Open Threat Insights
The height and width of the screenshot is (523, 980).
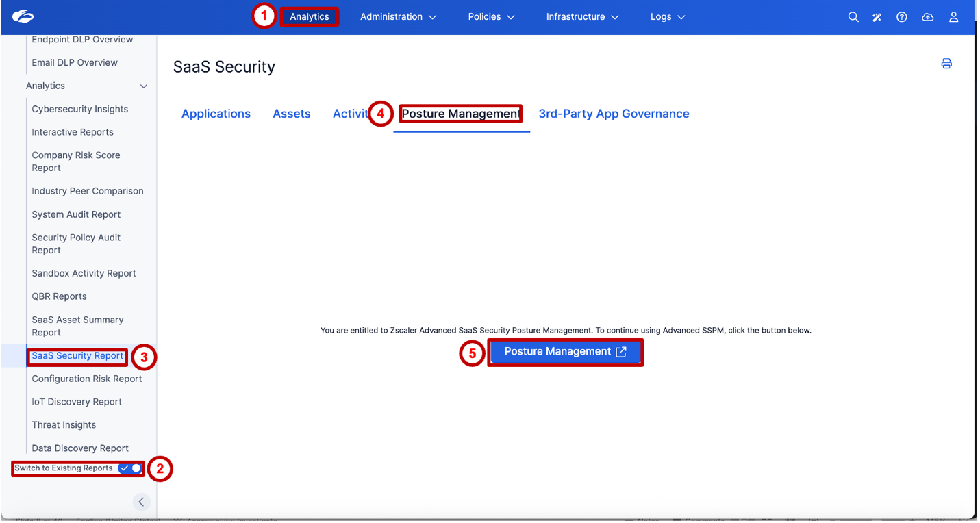(x=64, y=425)
